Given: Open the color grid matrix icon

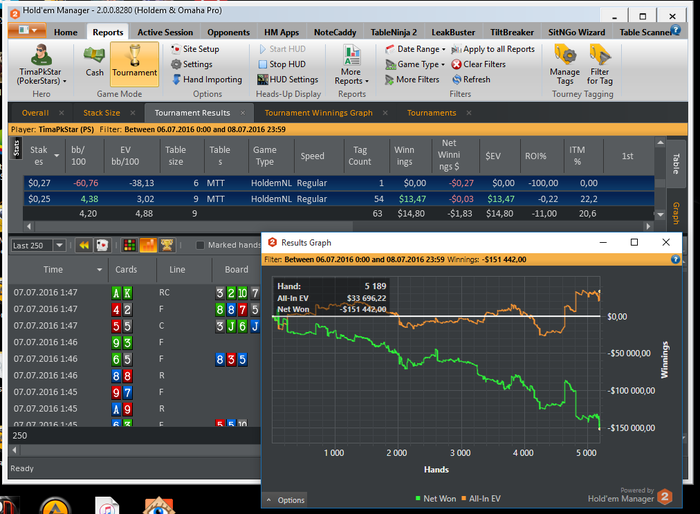Looking at the screenshot, I should [130, 245].
